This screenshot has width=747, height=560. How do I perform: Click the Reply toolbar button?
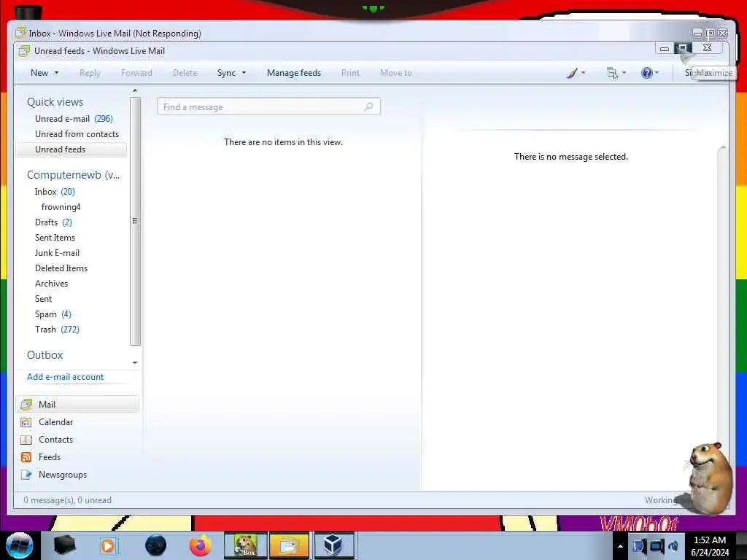pyautogui.click(x=90, y=73)
